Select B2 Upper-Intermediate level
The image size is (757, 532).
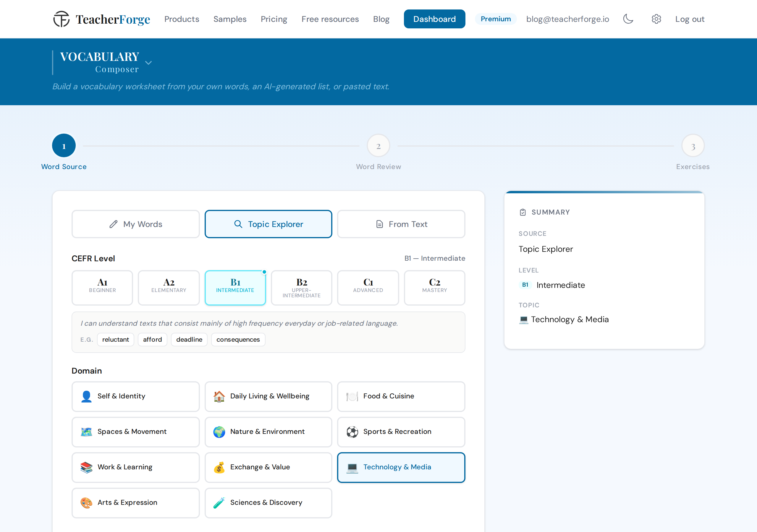point(301,288)
